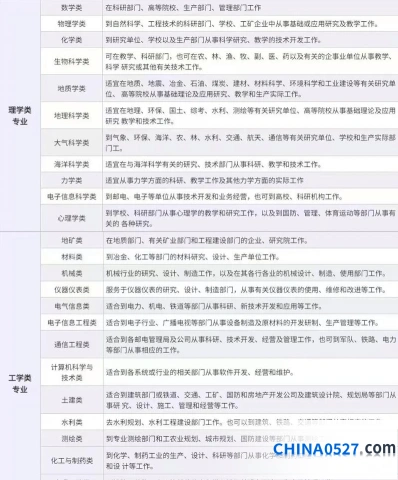
Task: Click the 理学类专业 group header cell
Action: tap(20, 116)
